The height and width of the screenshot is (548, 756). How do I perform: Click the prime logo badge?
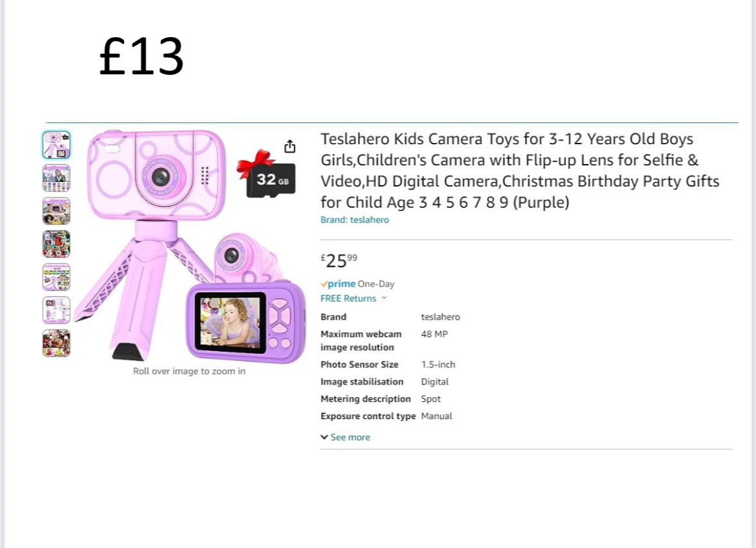(338, 284)
